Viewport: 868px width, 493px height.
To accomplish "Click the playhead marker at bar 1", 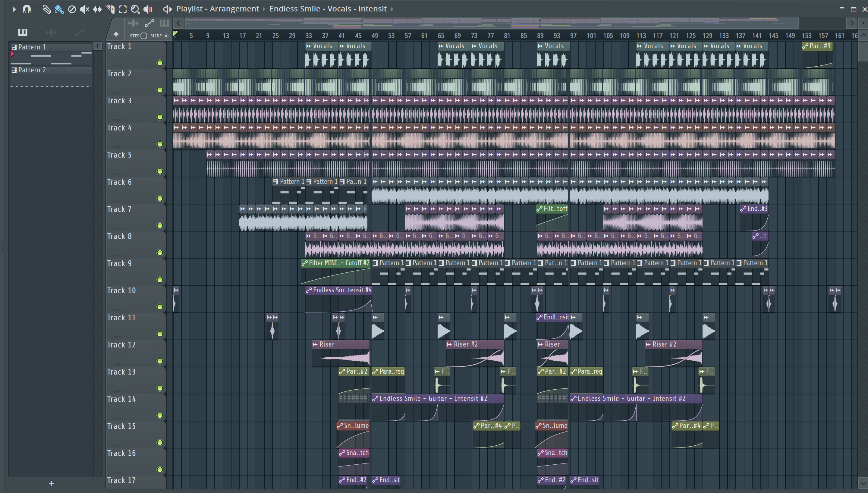I will [x=175, y=34].
